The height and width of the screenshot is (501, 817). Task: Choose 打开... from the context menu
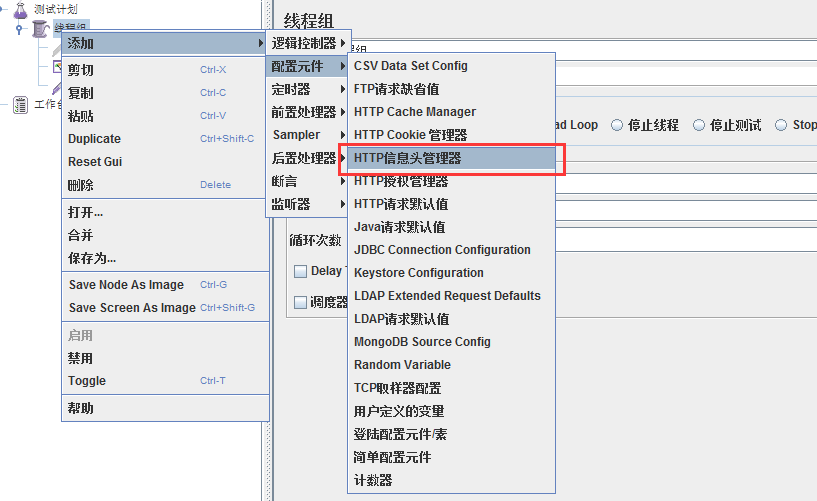pos(165,212)
